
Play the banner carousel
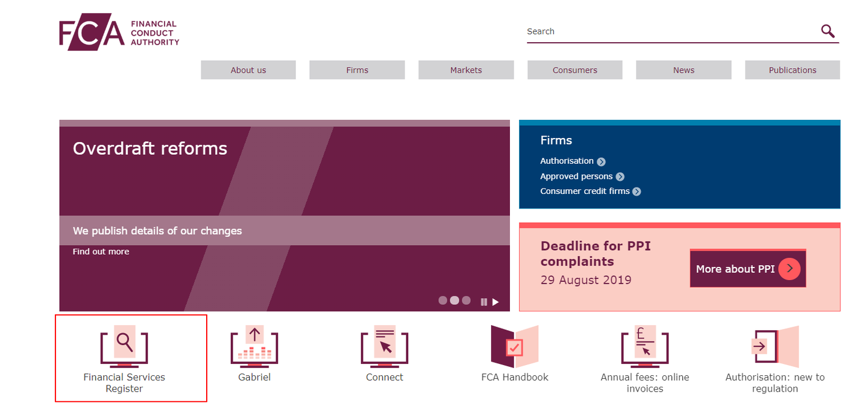(495, 302)
